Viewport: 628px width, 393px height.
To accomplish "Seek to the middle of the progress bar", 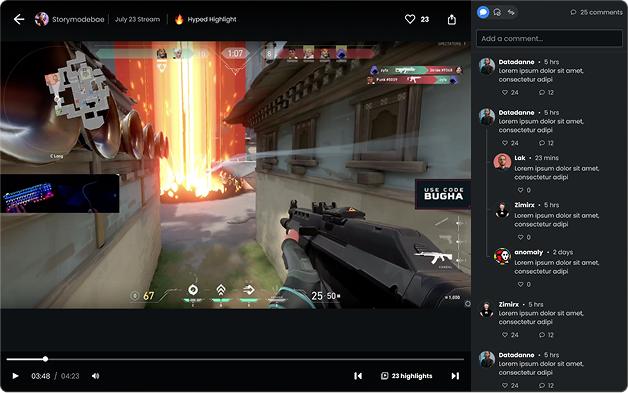I will 235,359.
